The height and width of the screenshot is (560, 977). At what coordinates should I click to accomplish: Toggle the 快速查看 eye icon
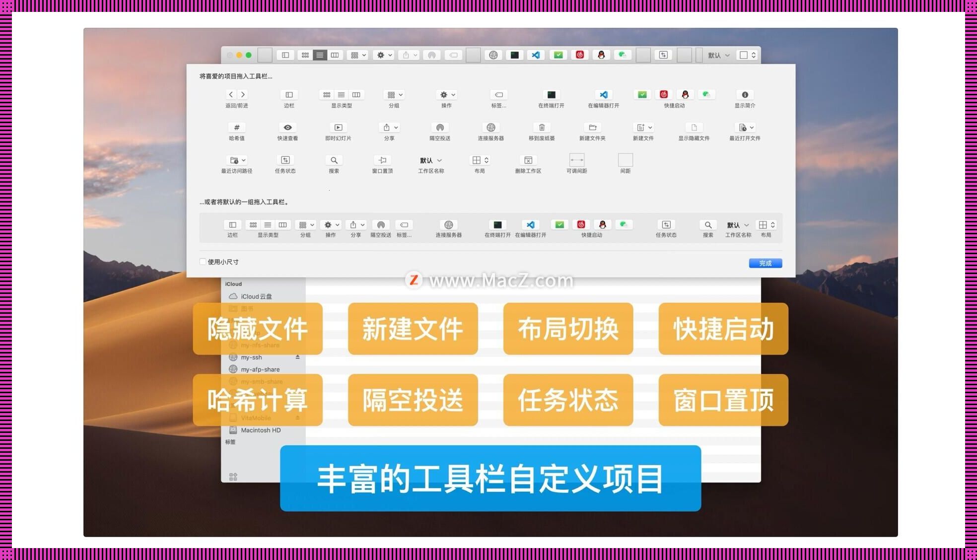pyautogui.click(x=287, y=127)
